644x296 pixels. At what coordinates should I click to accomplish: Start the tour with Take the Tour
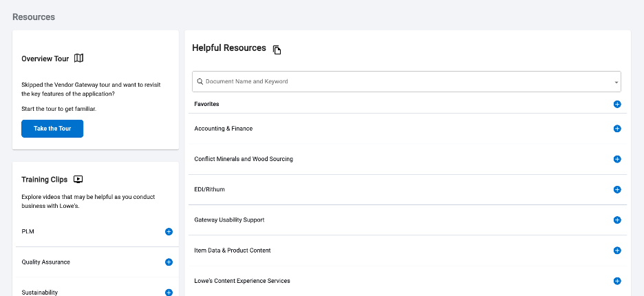[52, 129]
